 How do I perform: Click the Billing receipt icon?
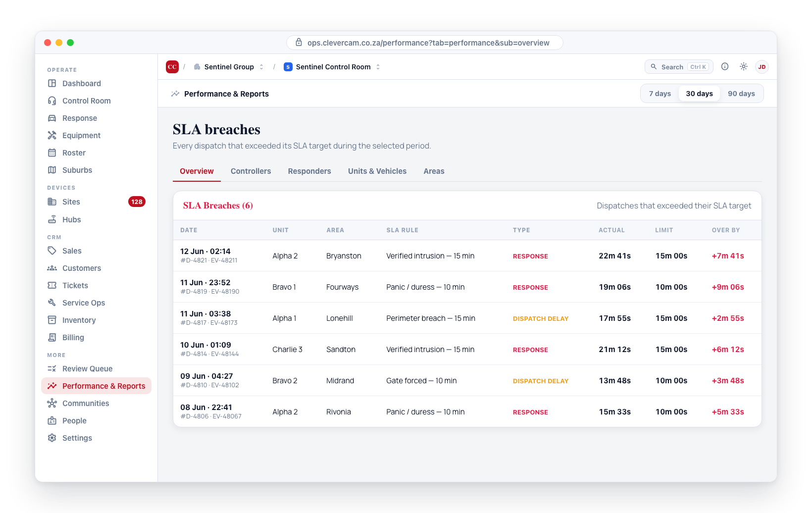click(x=52, y=337)
